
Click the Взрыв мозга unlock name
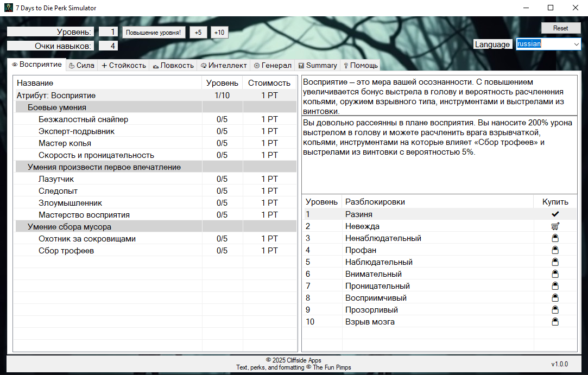[x=370, y=322]
